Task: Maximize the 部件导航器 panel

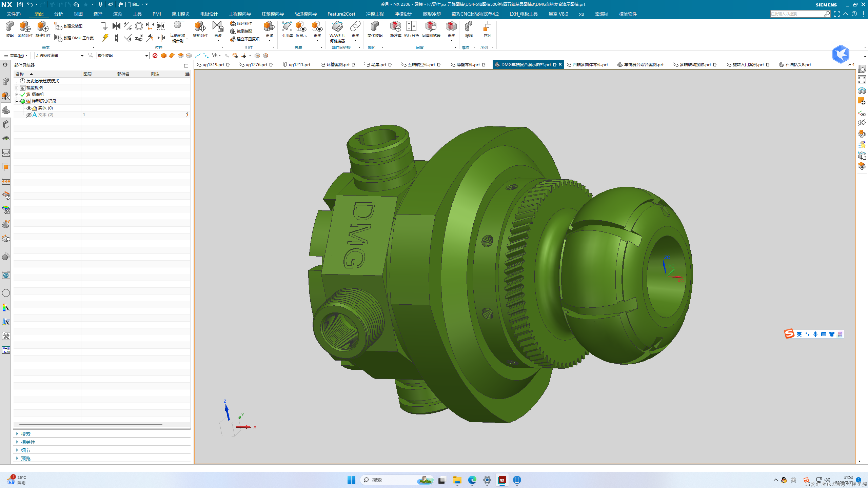Action: 186,65
